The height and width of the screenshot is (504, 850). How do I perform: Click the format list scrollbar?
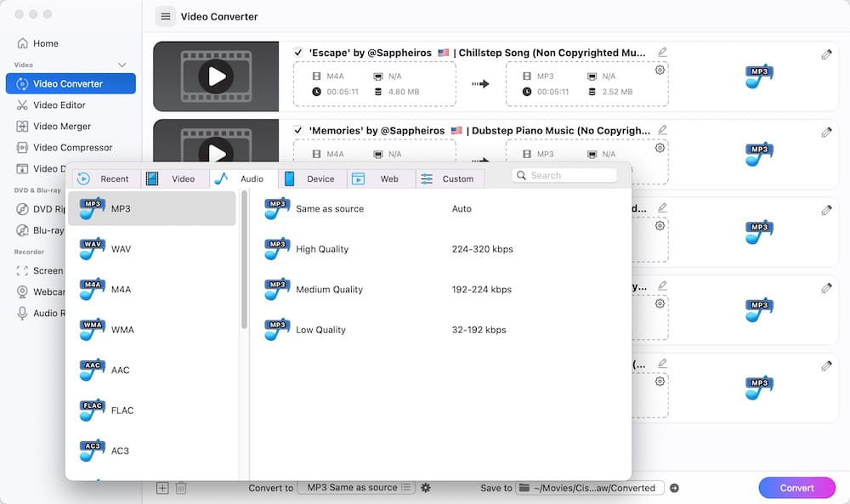pos(244,260)
